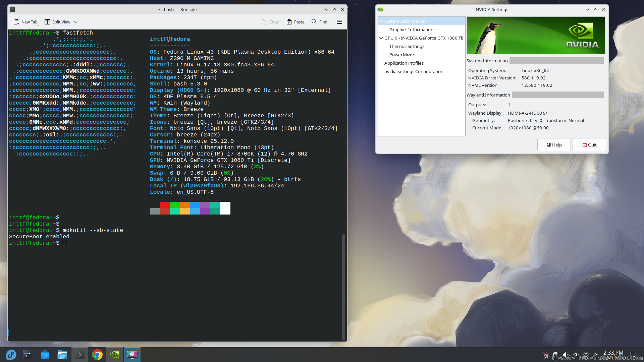The width and height of the screenshot is (644, 362).
Task: Click the bright red block in fastfetch color palette
Action: click(x=165, y=205)
